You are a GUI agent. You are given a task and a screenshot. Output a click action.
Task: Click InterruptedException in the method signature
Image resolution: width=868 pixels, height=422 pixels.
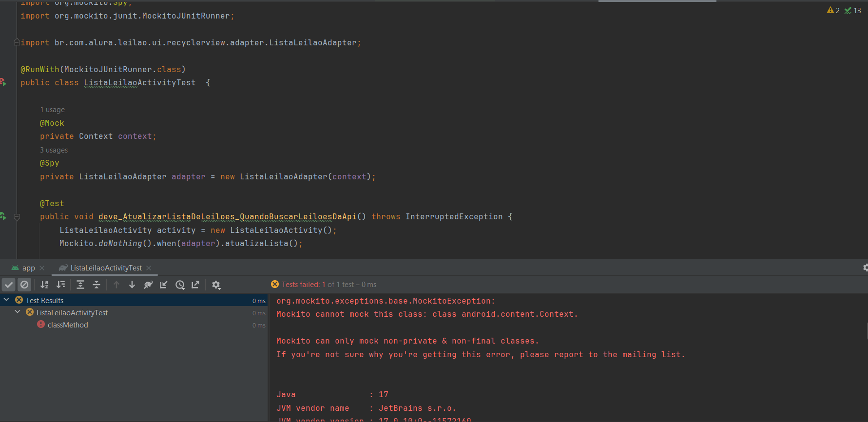coord(454,217)
